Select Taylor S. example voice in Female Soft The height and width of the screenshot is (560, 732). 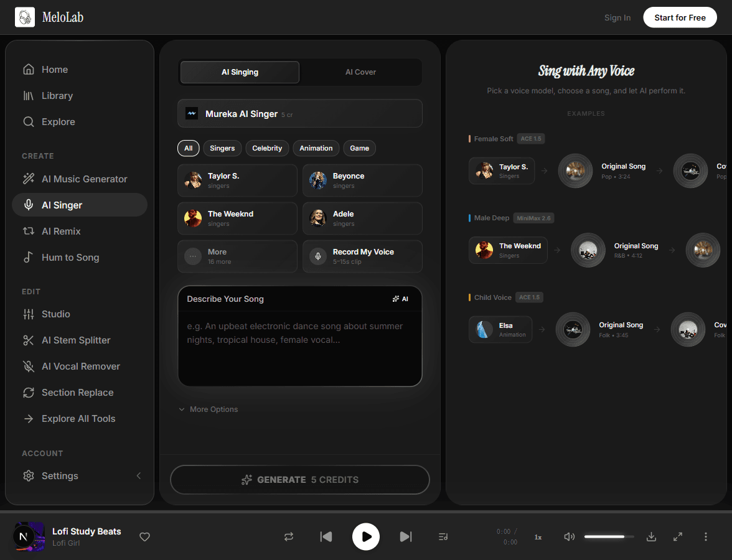502,170
